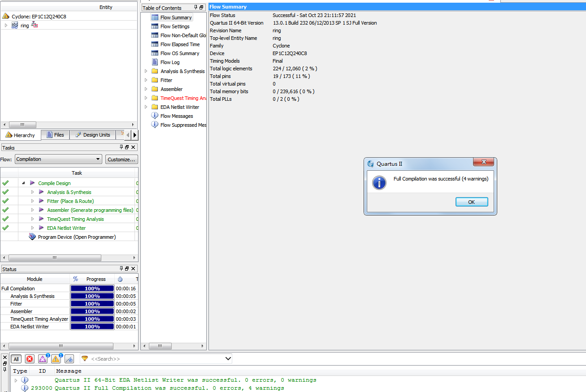Open Flow Non-Default Global Settings report
This screenshot has height=392, width=586.
pos(178,35)
